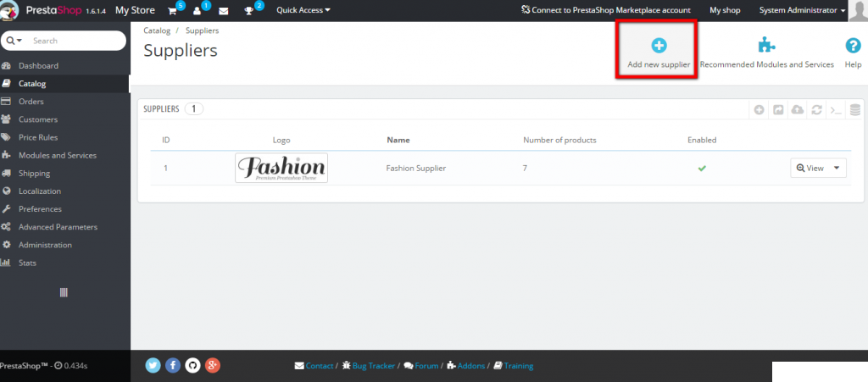Open the messages envelope icon
Viewport: 868px width, 382px height.
(x=224, y=10)
